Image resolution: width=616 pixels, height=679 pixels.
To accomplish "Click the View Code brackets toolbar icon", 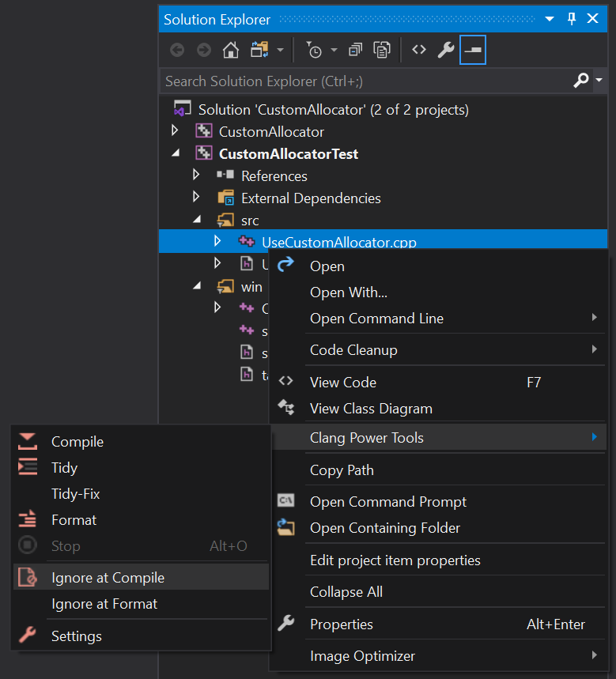I will point(419,51).
